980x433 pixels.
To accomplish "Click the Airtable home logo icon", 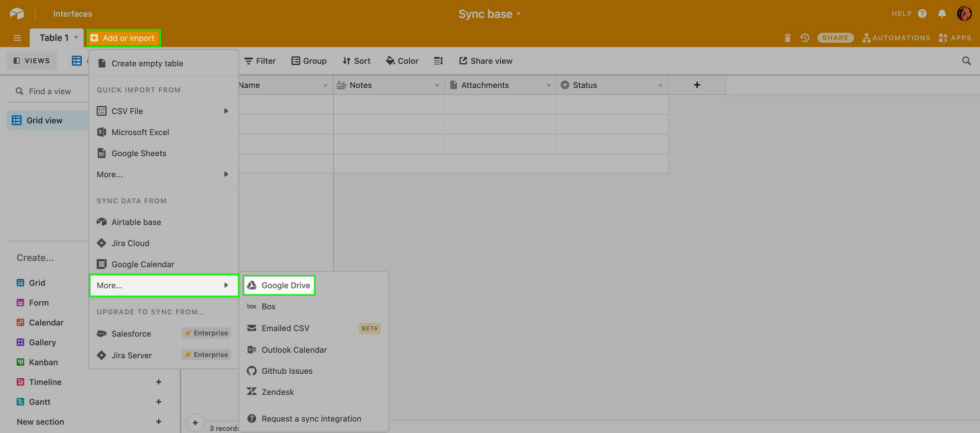I will [17, 13].
